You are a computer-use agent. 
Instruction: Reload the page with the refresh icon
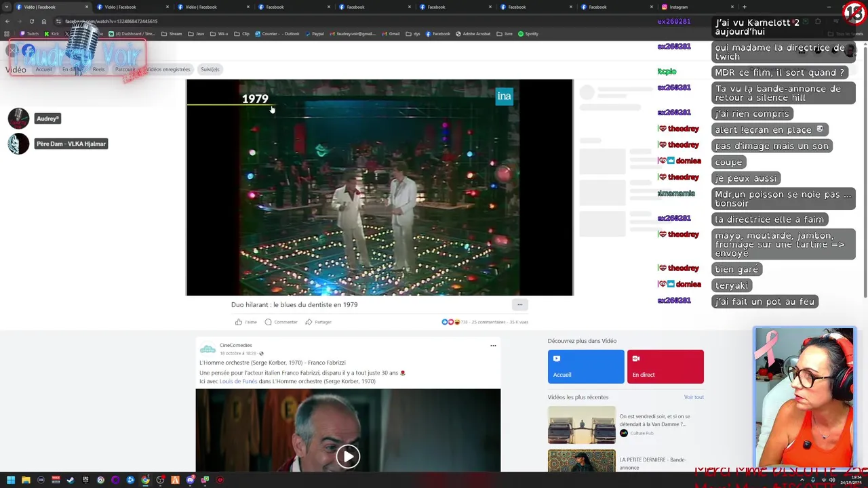tap(31, 21)
